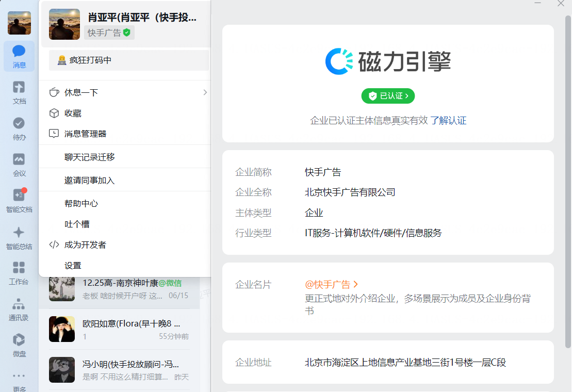Click company full name 北京快手广告有限公司
Viewport: 572px width, 392px height.
pyautogui.click(x=350, y=192)
